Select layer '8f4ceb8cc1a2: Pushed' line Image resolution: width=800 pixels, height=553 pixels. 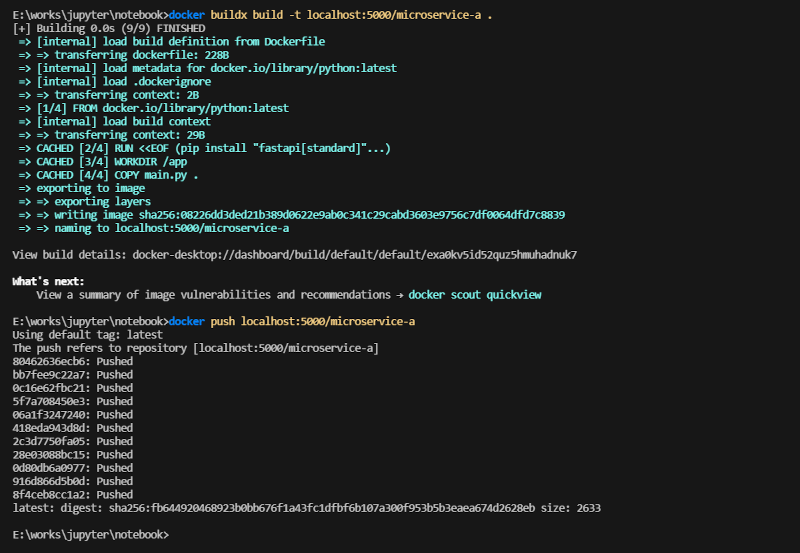click(72, 494)
